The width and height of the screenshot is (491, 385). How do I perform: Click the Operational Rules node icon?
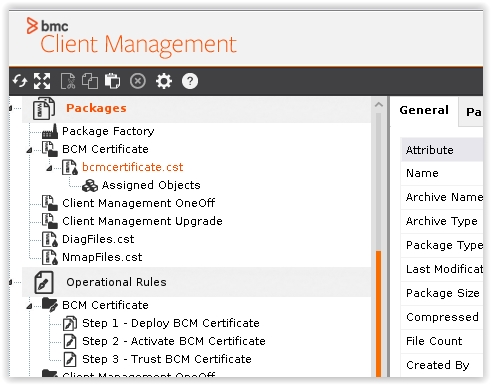[x=44, y=282]
